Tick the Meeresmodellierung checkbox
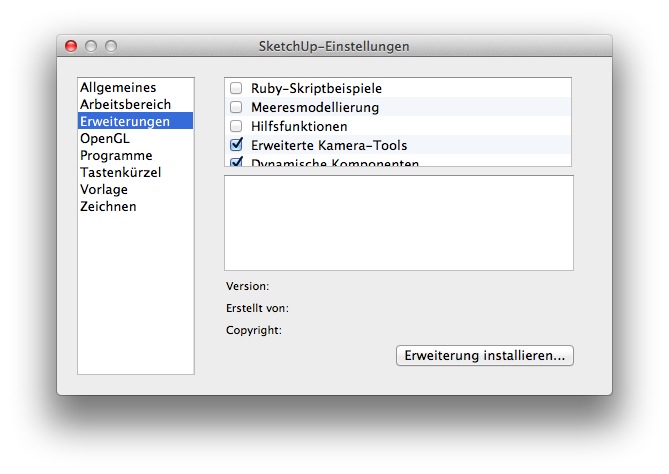669x474 pixels. tap(237, 108)
